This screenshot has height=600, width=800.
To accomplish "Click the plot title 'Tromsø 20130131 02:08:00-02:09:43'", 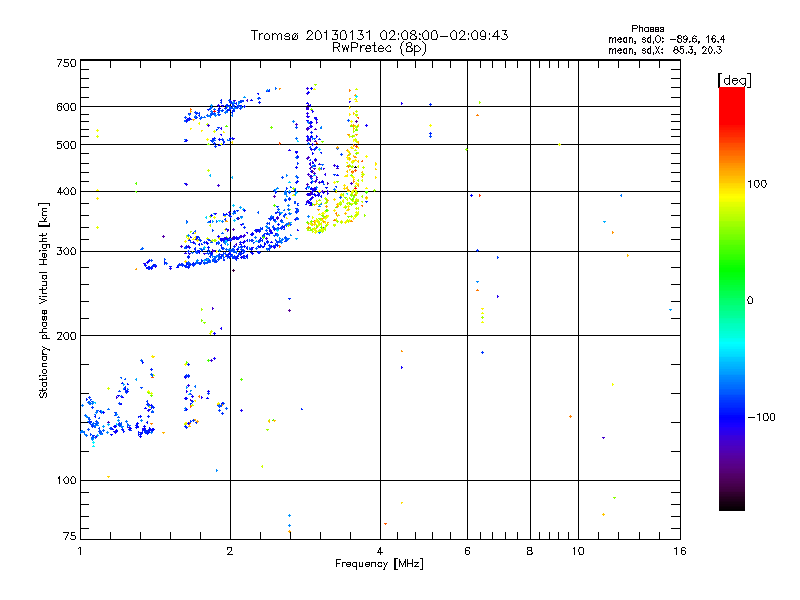I will 379,35.
